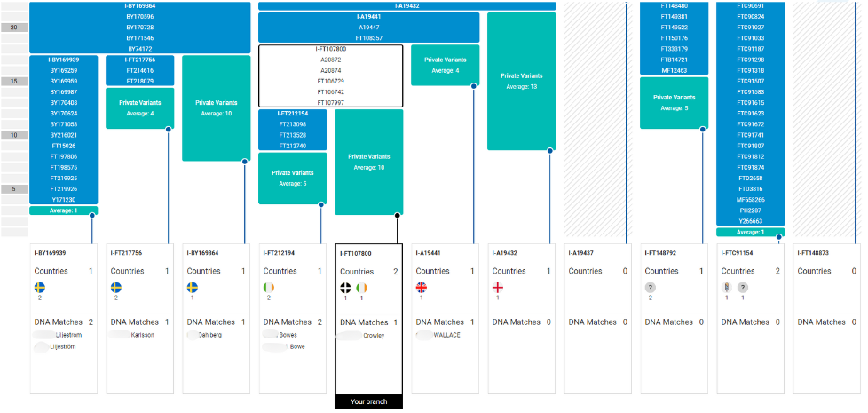Click the unknown-country question mark icon in I-FT148792 card
Screen dimensions: 868x413
point(651,288)
